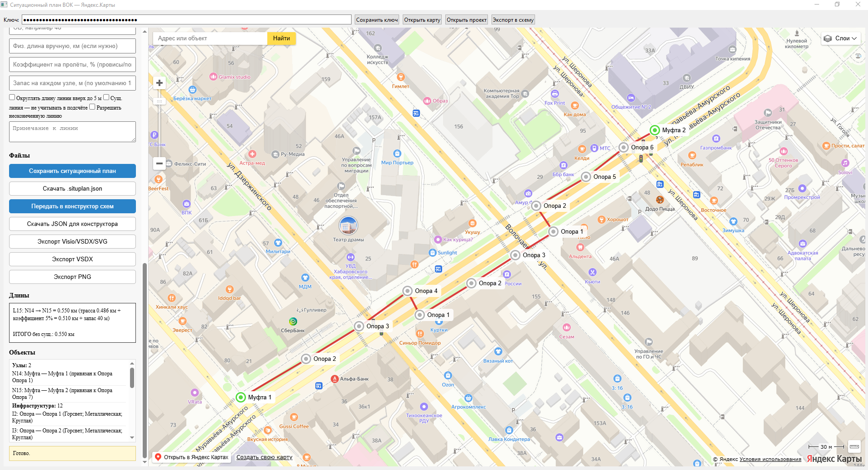Viewport: 868px width, 470px height.
Task: Click the Лавка Кондитера shop icon
Action: coord(509,430)
